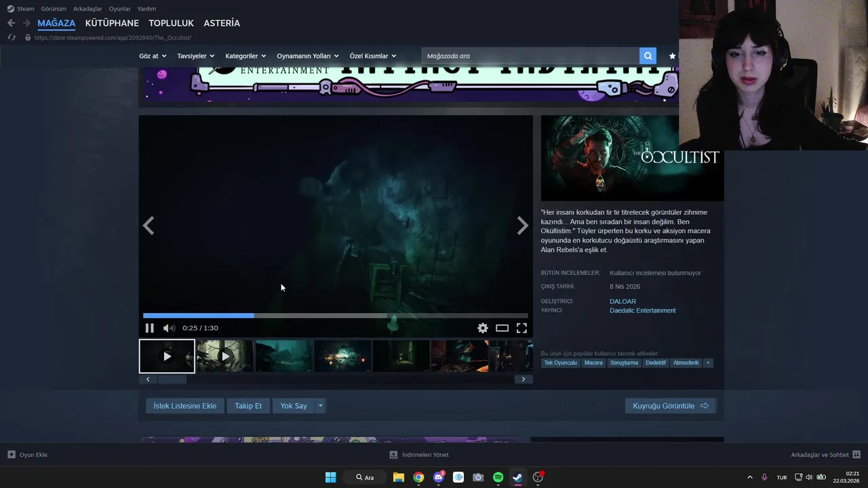Click Oyun Ekle at bottom left
Image resolution: width=868 pixels, height=488 pixels.
click(x=27, y=455)
